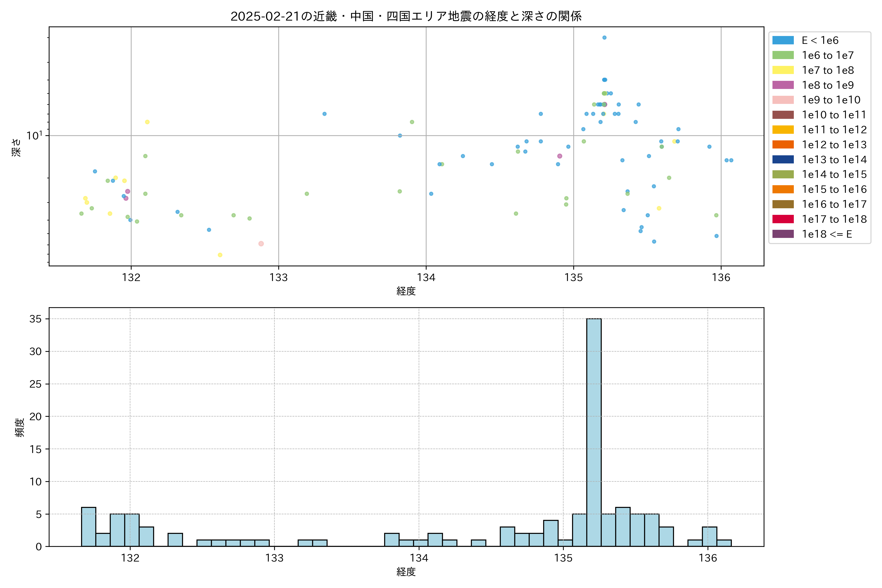The height and width of the screenshot is (588, 882).
Task: Click the lowest yellow scatter point near 132.6
Action: 220,255
